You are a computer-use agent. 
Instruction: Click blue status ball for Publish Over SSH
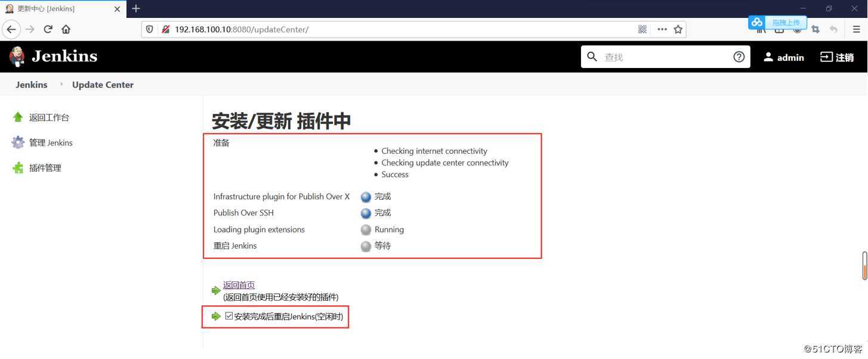[x=366, y=213]
